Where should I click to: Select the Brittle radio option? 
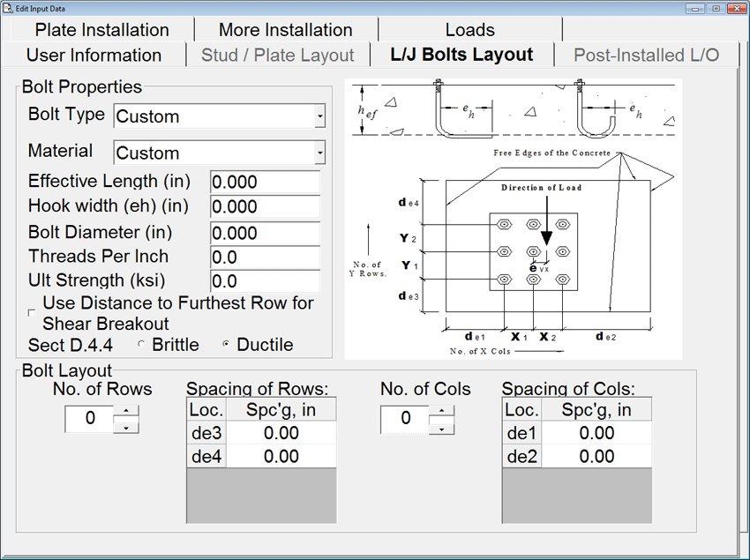pos(141,345)
